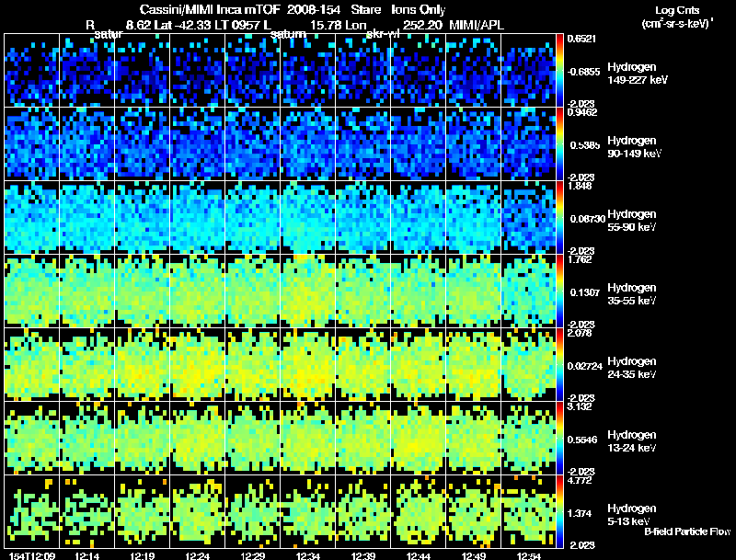Click the 12:34 time label
Screen dimensions: 736x560
click(x=308, y=556)
